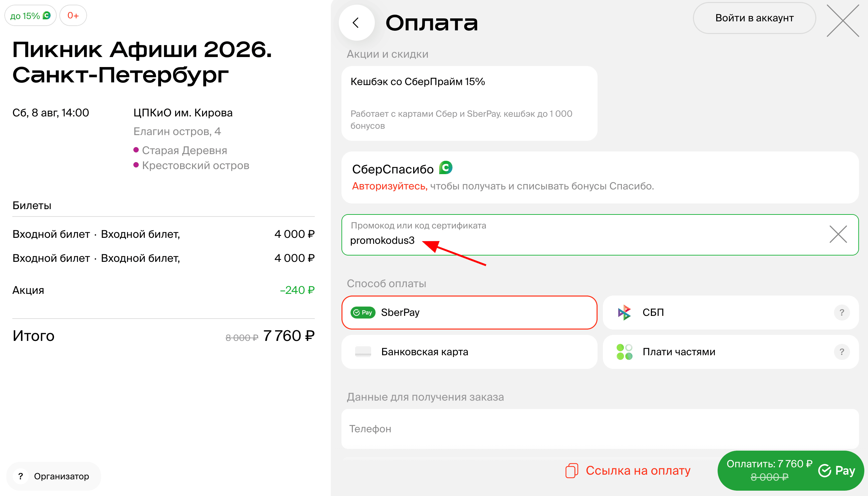Click the bank card icon next to Банковская карта

[x=363, y=352]
